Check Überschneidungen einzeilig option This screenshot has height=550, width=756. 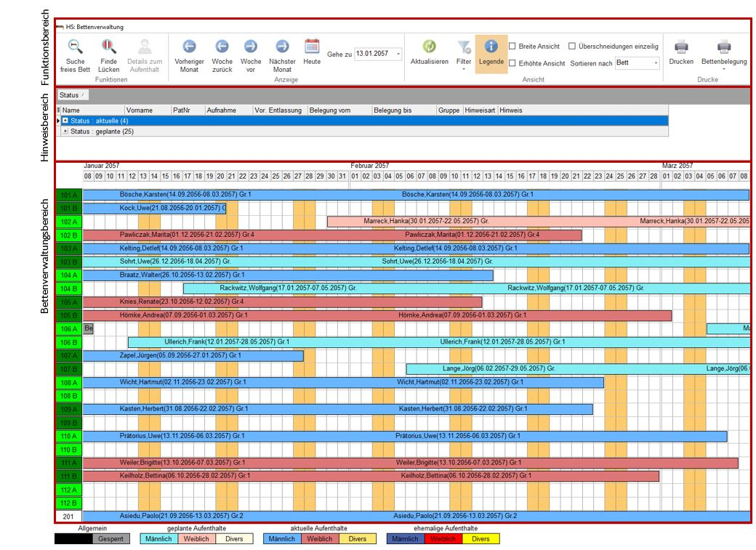click(x=572, y=46)
